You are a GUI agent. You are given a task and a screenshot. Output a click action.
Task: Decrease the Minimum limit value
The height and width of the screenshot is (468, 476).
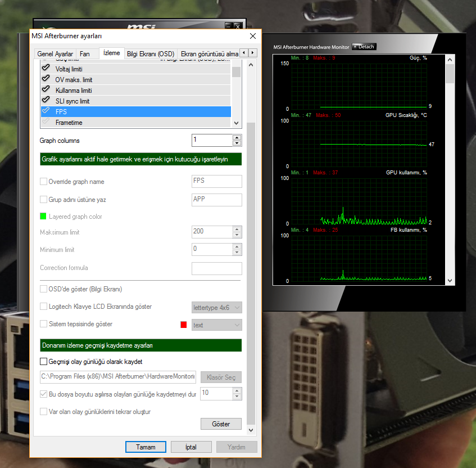point(237,252)
